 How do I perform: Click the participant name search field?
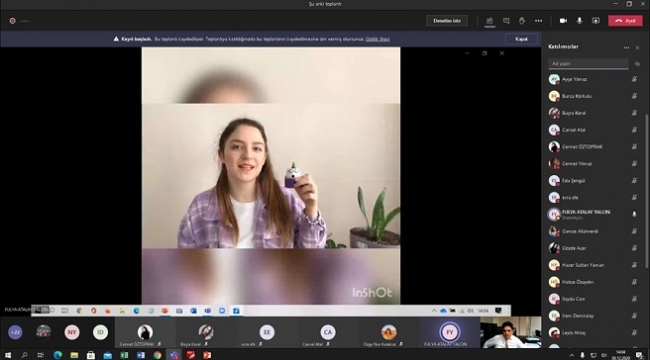[x=588, y=64]
